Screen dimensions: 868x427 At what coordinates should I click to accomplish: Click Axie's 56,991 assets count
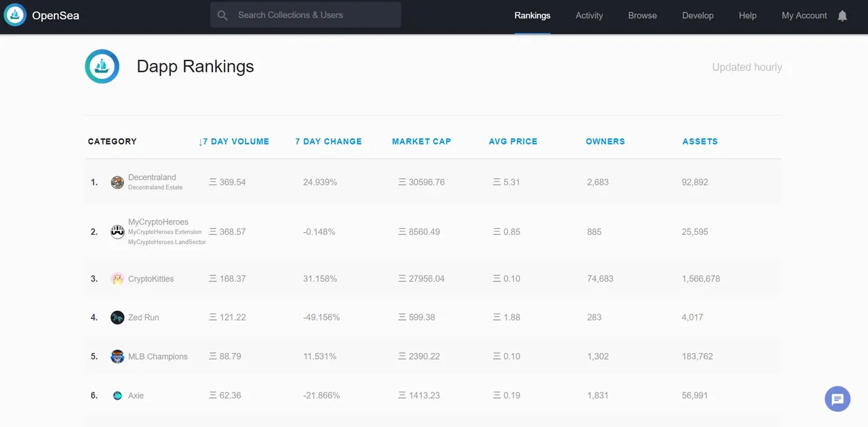pos(695,395)
